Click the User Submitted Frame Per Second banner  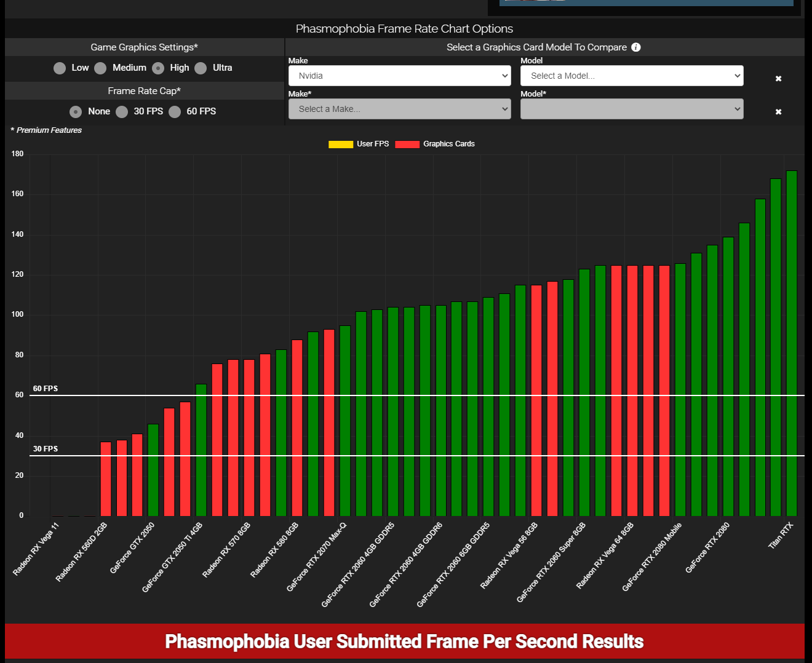[x=404, y=641]
